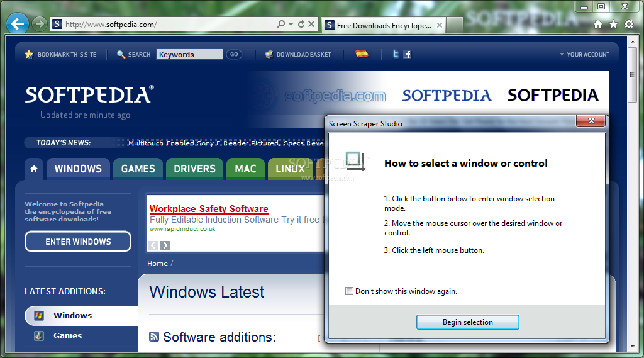Open the GAMES category tab
This screenshot has width=644, height=358.
click(x=138, y=169)
